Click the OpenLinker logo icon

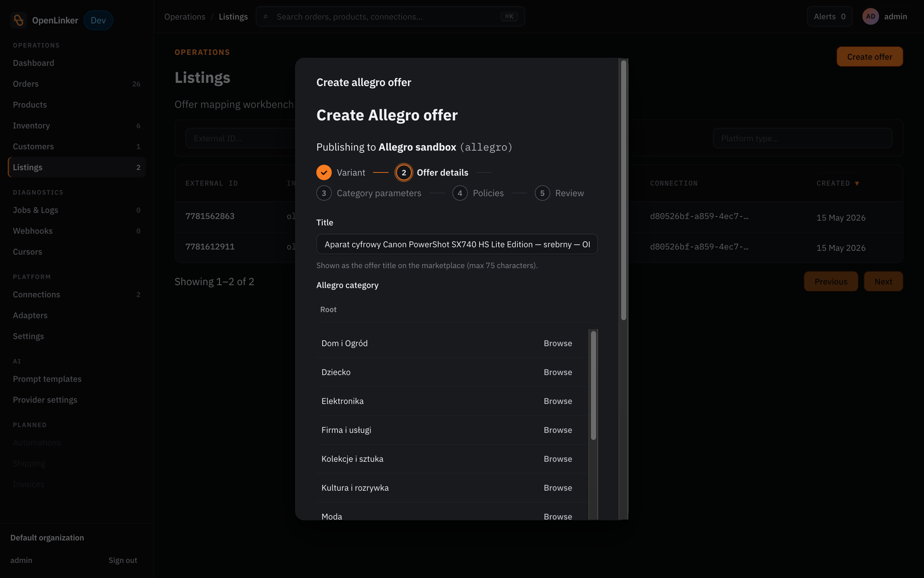18,20
